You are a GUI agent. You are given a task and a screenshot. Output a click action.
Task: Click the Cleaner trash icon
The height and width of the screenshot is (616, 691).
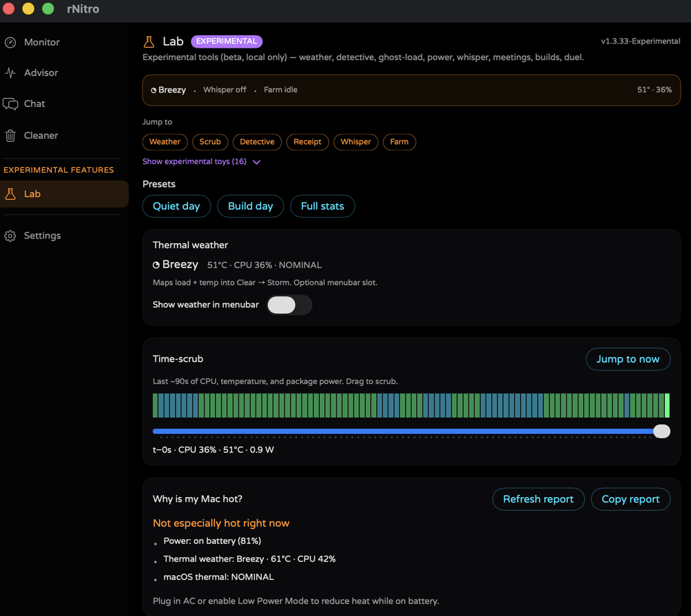(10, 136)
